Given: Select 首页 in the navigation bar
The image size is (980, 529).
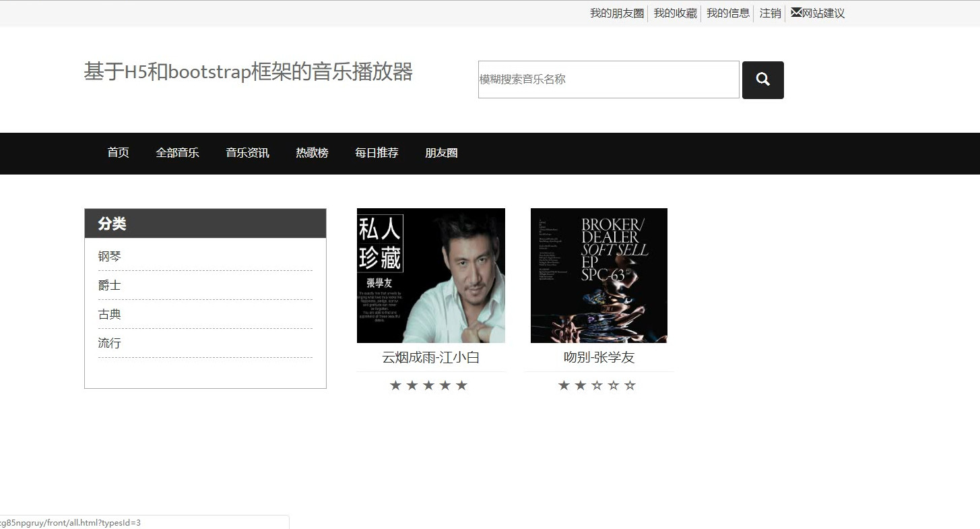Looking at the screenshot, I should [118, 153].
